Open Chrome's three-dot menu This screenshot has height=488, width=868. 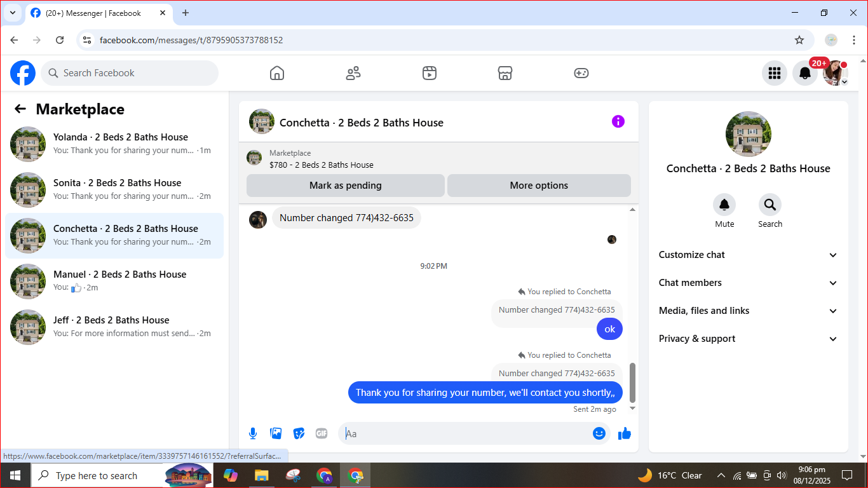point(854,40)
